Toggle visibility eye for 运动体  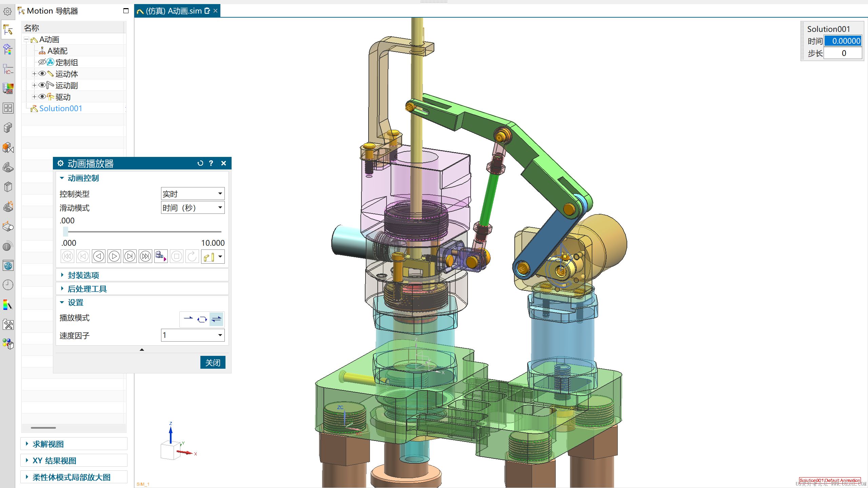42,74
